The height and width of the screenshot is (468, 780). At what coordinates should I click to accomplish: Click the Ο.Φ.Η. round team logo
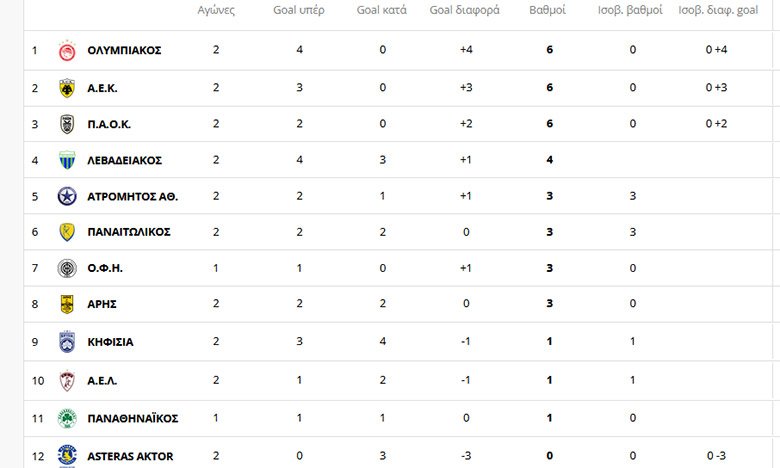[x=67, y=268]
